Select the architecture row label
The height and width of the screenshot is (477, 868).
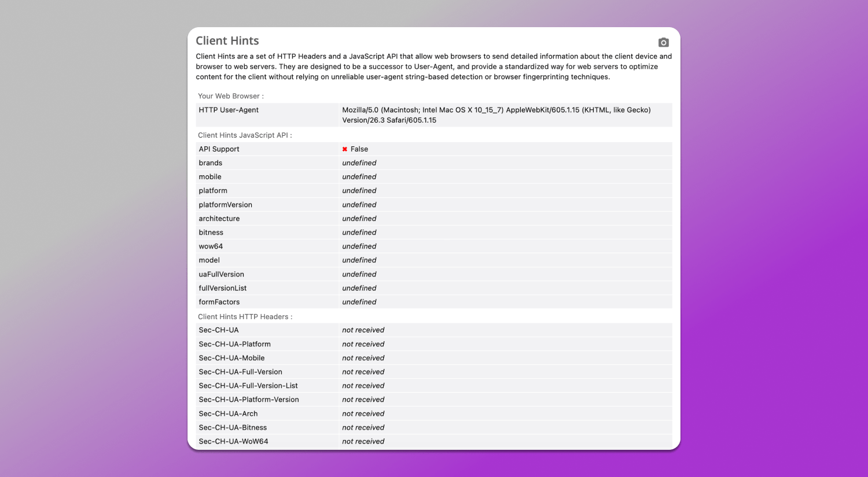(x=219, y=219)
